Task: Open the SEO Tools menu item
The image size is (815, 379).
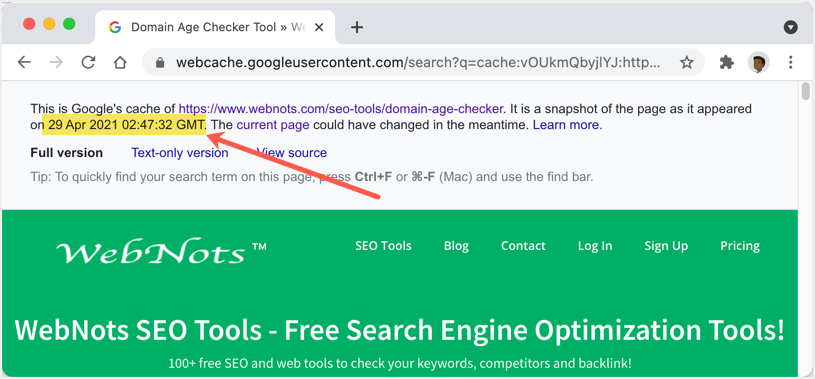Action: pyautogui.click(x=383, y=246)
